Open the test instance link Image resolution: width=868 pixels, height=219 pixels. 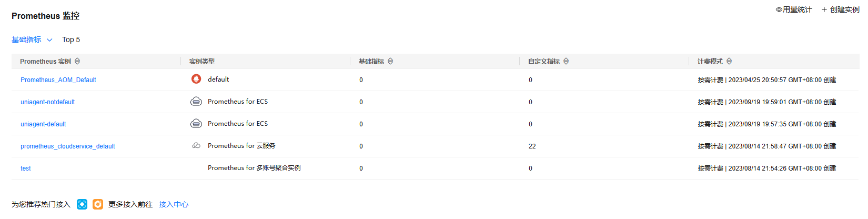(x=26, y=168)
